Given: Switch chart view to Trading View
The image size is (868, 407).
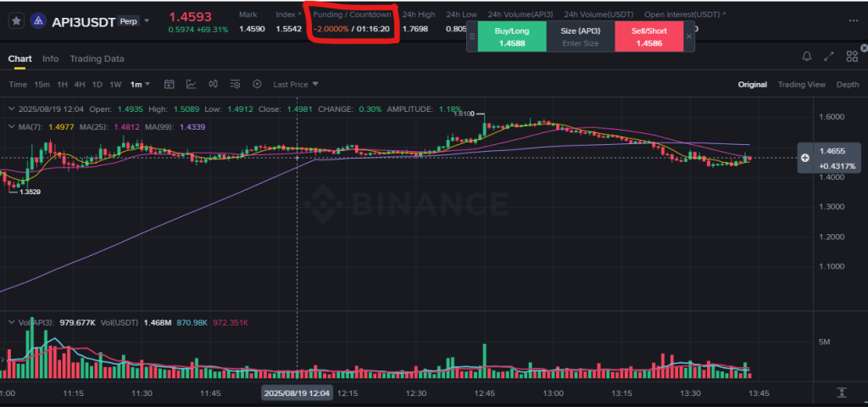Looking at the screenshot, I should pos(802,85).
